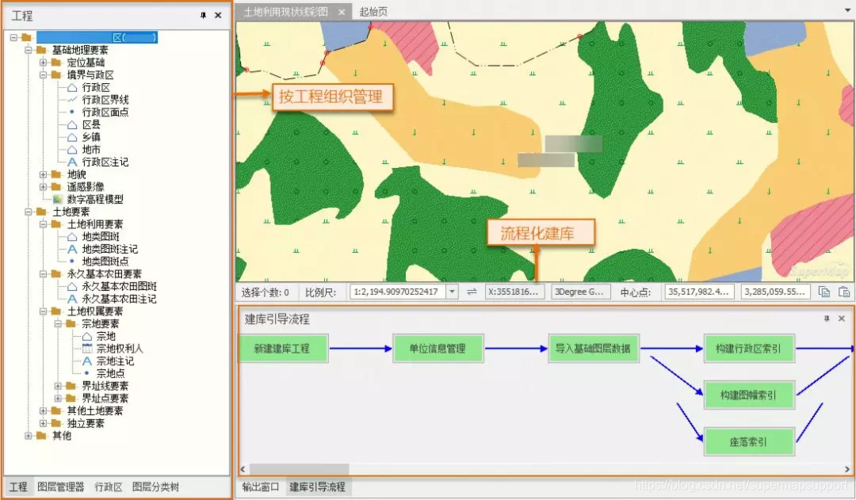The height and width of the screenshot is (500, 856).
Task: Click the 数字高程模型 raster icon
Action: [57, 199]
